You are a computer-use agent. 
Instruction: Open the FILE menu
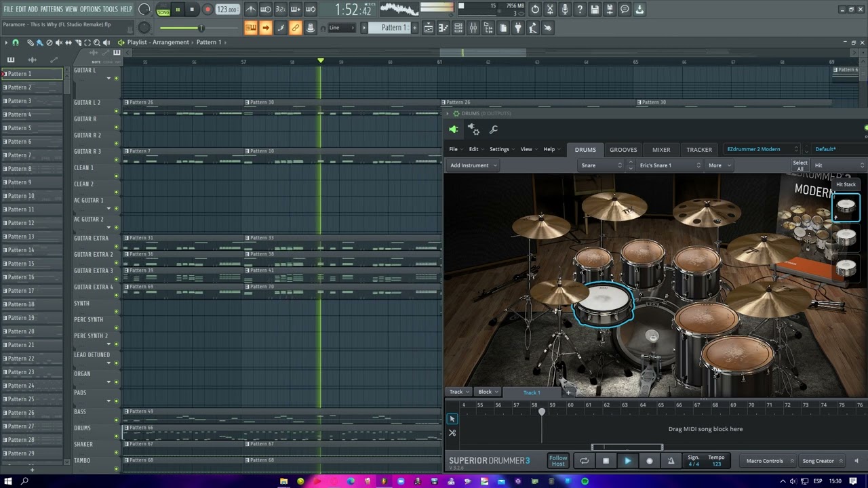coord(8,9)
